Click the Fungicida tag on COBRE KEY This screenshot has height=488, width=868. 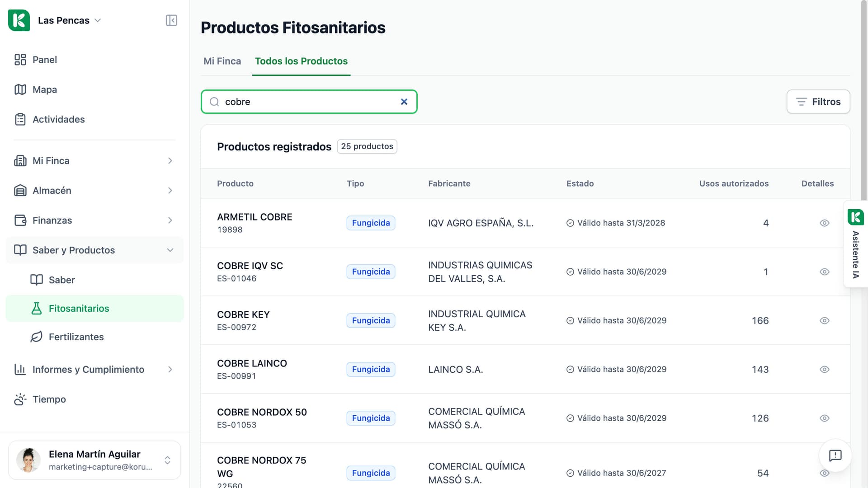tap(371, 321)
